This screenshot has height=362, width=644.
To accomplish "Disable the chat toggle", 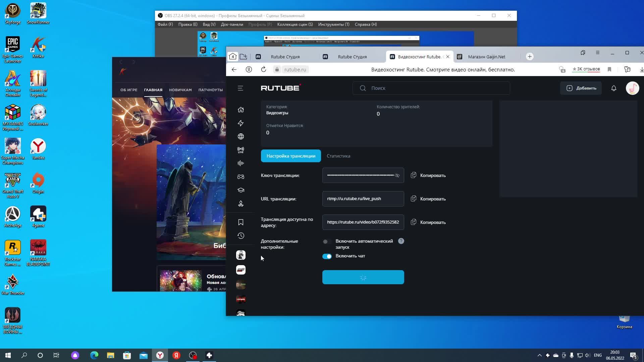I will point(327,256).
